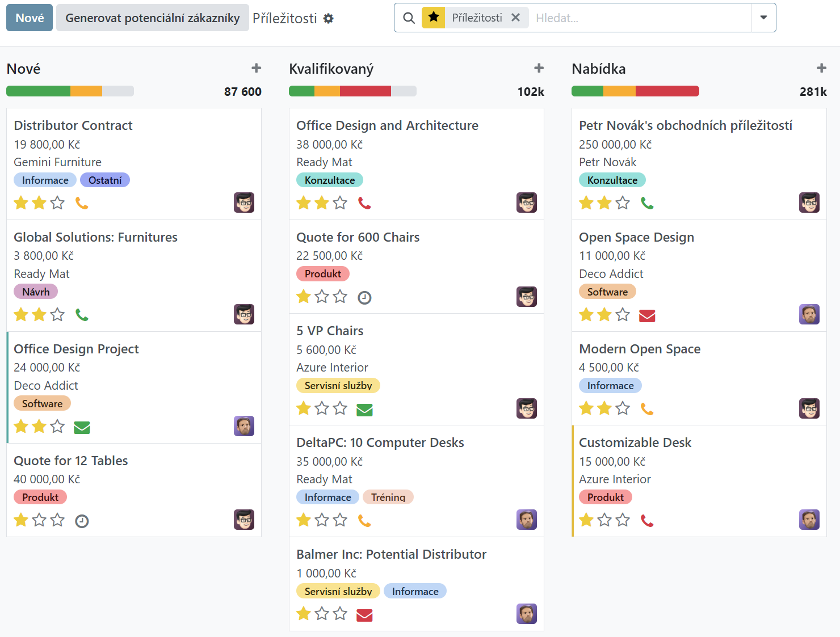This screenshot has height=637, width=840.
Task: Open the Petr Novák's obchodních příležitostí card
Action: pos(685,125)
